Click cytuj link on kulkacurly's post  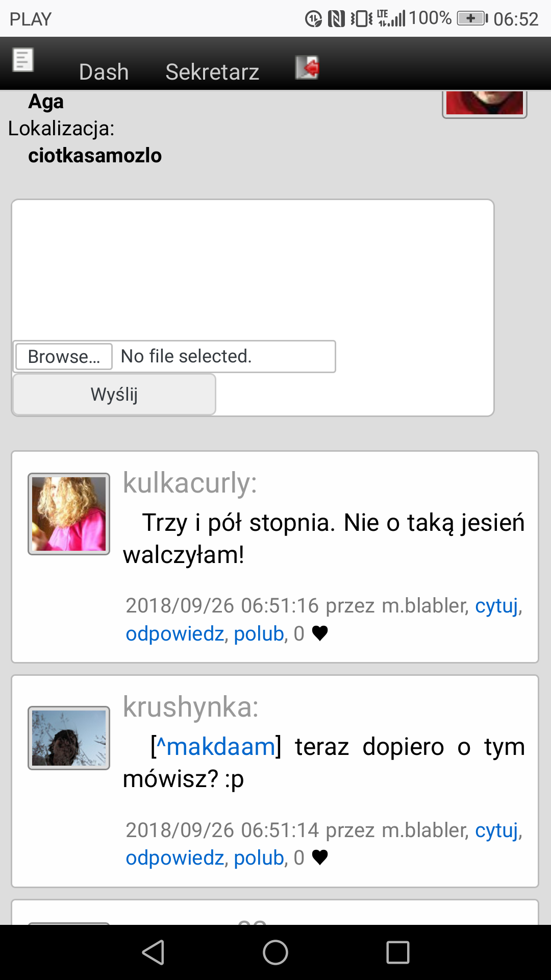click(496, 606)
